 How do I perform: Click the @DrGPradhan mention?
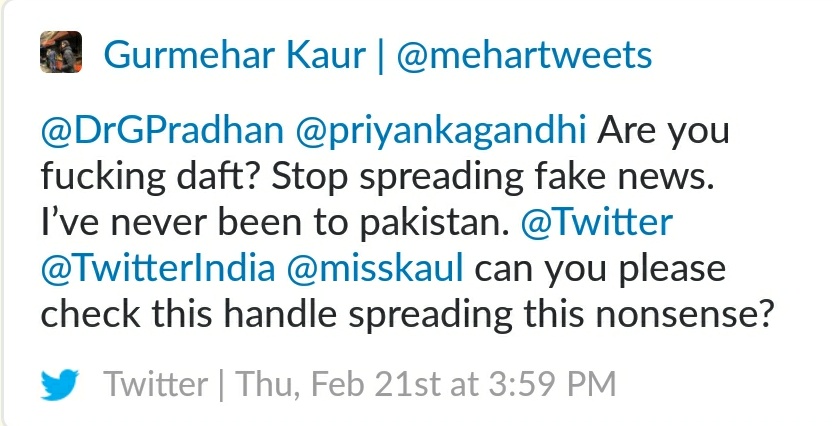(162, 131)
